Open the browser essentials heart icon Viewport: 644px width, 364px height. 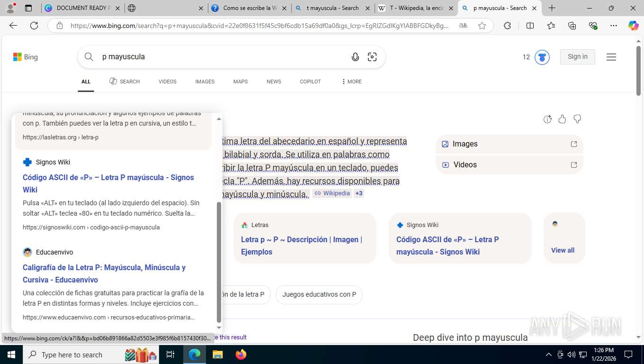[593, 26]
